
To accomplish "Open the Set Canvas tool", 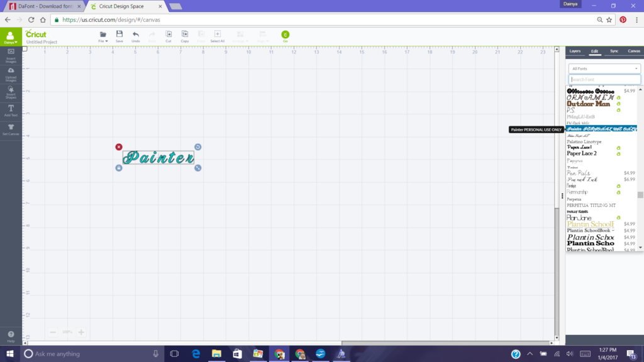I will 11,129.
